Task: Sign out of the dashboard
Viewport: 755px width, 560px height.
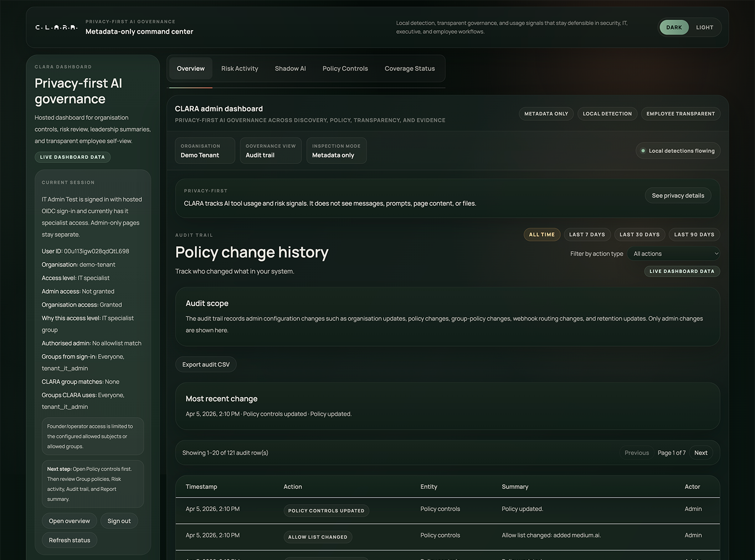Action: (x=119, y=521)
